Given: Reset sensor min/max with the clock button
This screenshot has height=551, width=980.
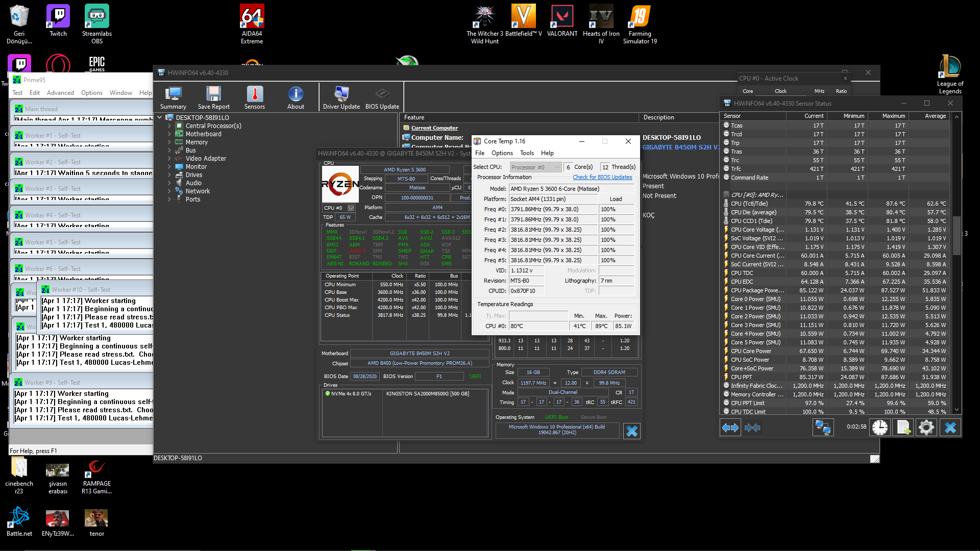Looking at the screenshot, I should point(880,428).
